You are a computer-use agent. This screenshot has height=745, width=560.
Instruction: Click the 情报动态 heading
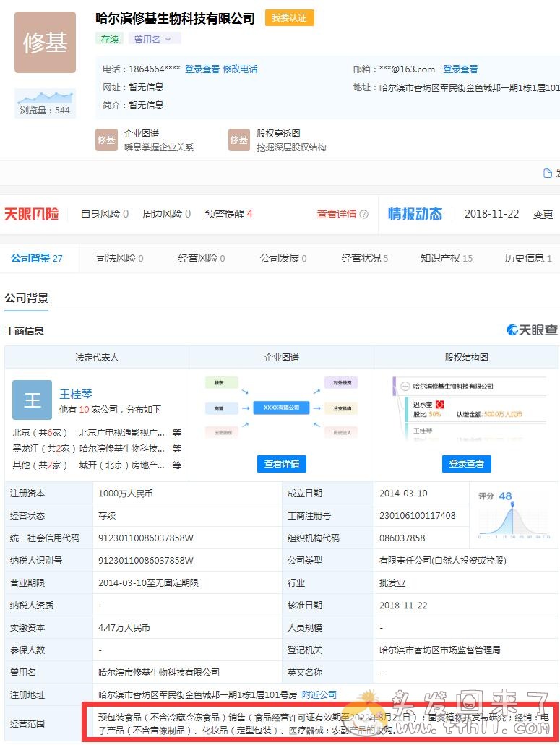tap(415, 214)
